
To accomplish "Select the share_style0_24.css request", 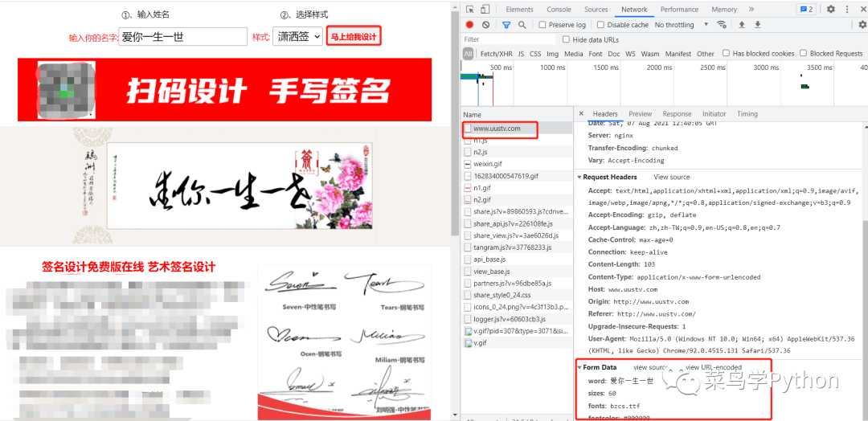I will pos(518,295).
